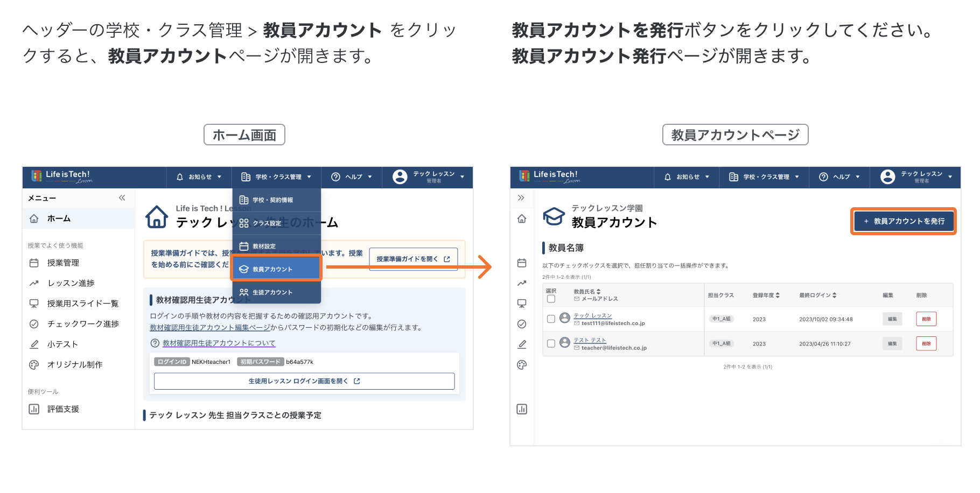Click the calendar icon in collapsed sidebar
This screenshot has width=980, height=493.
[521, 263]
